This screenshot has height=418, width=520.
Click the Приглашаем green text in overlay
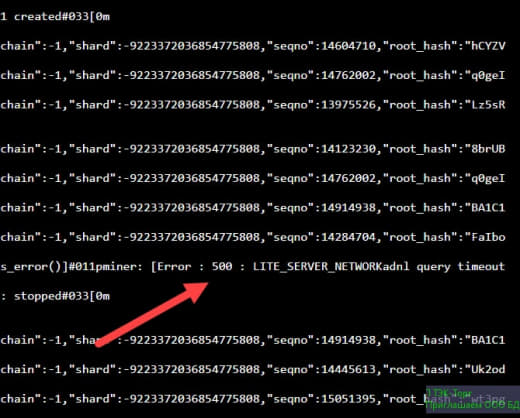pos(453,405)
